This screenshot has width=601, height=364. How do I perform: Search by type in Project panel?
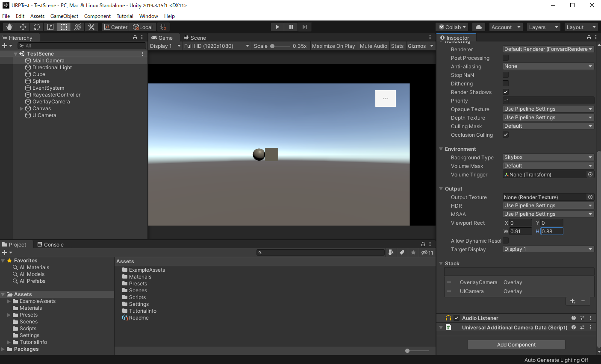(x=391, y=252)
